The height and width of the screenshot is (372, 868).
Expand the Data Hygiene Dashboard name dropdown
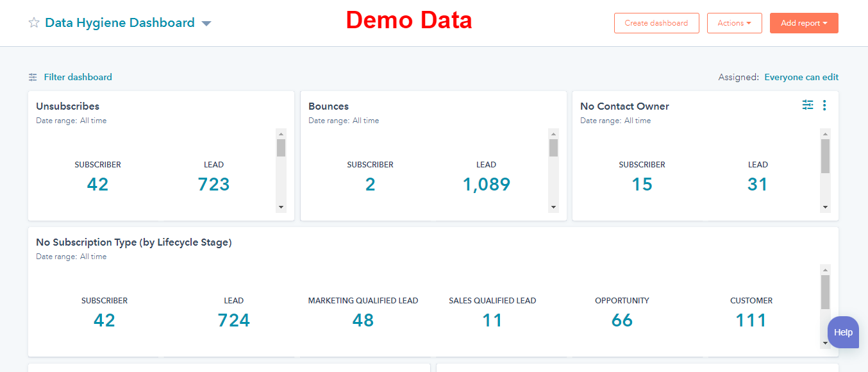[x=206, y=22]
